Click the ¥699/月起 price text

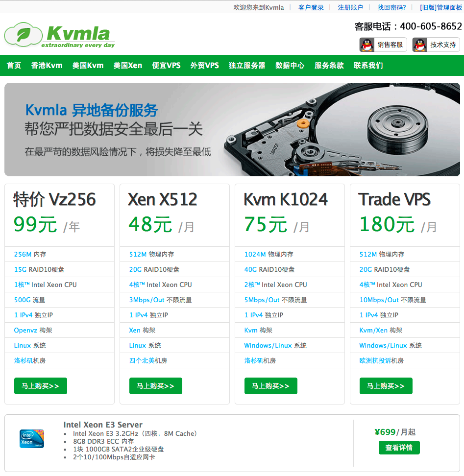(395, 431)
